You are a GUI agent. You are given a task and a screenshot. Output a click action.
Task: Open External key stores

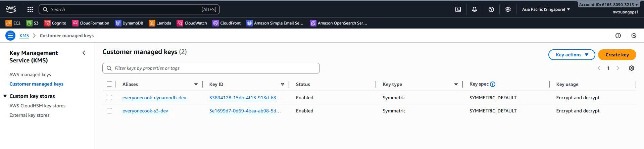[x=29, y=115]
